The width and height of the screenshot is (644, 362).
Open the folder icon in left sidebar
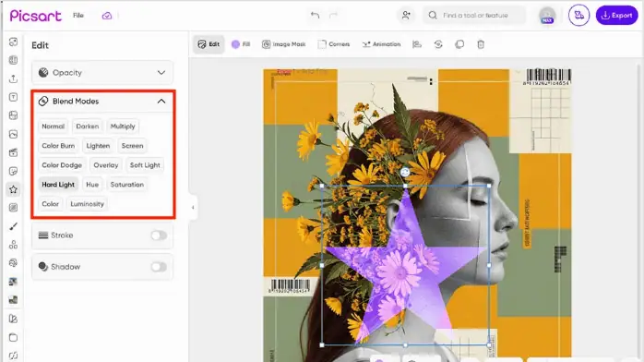pyautogui.click(x=13, y=337)
